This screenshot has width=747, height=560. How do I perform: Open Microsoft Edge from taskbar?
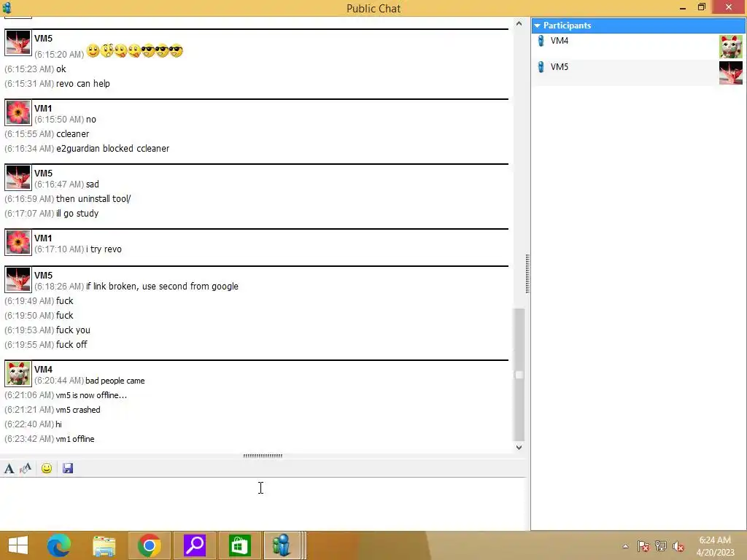pyautogui.click(x=58, y=545)
